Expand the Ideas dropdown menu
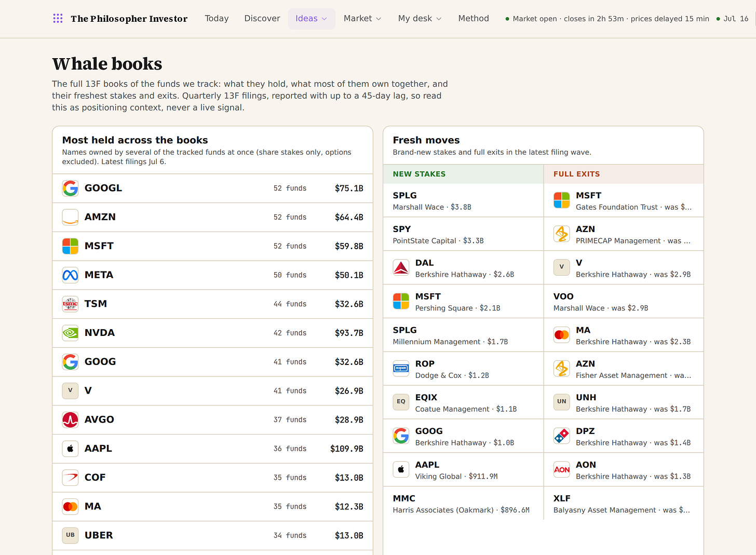Screen dimensions: 756x555 312,19
